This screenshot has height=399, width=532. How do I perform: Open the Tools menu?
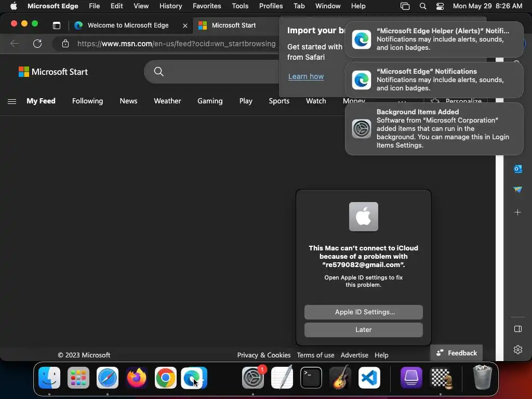pyautogui.click(x=240, y=6)
